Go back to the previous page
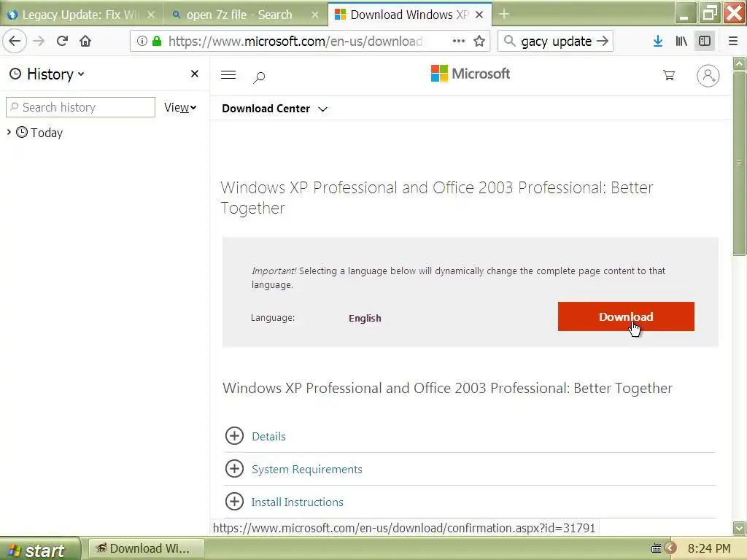The height and width of the screenshot is (560, 747). [15, 41]
